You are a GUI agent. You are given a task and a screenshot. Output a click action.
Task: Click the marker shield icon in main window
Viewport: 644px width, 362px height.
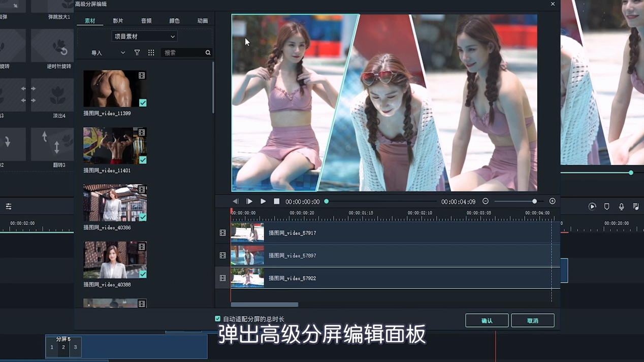[x=606, y=207]
